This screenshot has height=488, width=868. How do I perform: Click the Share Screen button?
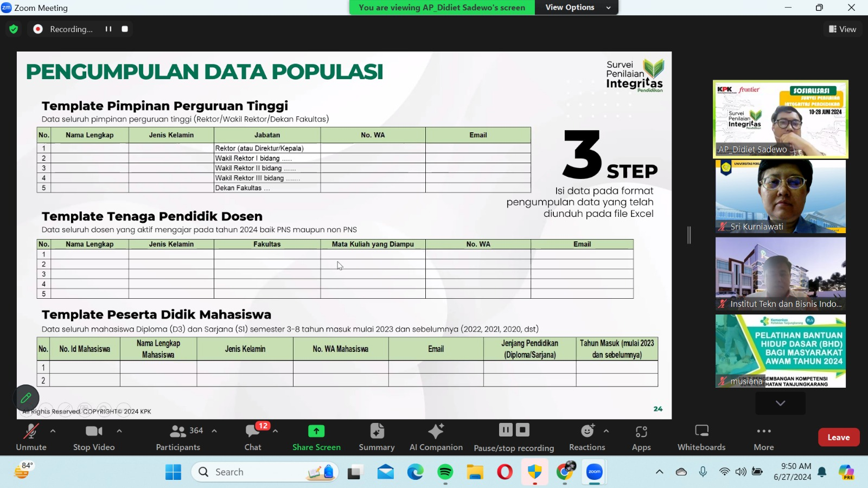pyautogui.click(x=316, y=437)
